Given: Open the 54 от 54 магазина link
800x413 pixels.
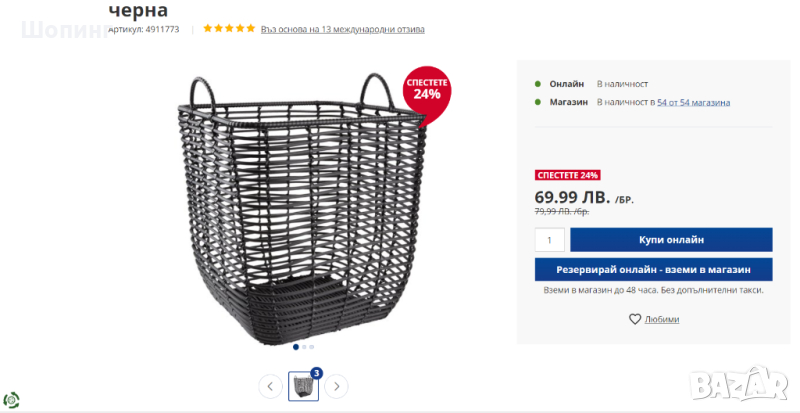Looking at the screenshot, I should click(x=693, y=102).
